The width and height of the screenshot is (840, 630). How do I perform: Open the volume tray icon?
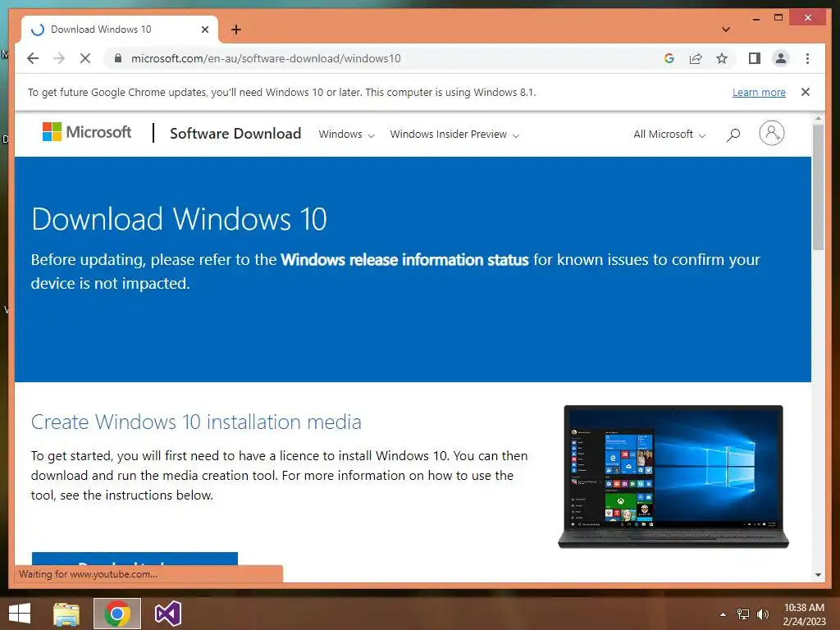(762, 614)
